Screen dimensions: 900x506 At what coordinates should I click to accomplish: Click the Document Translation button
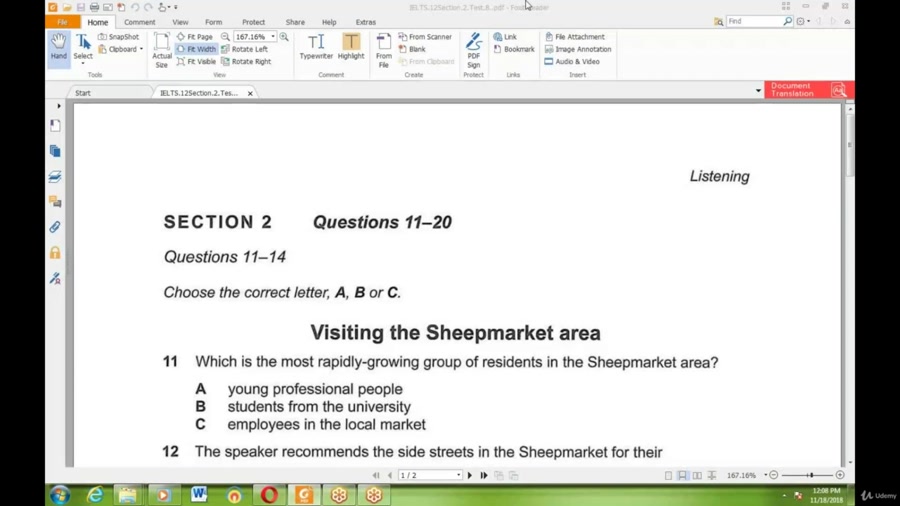tap(808, 90)
